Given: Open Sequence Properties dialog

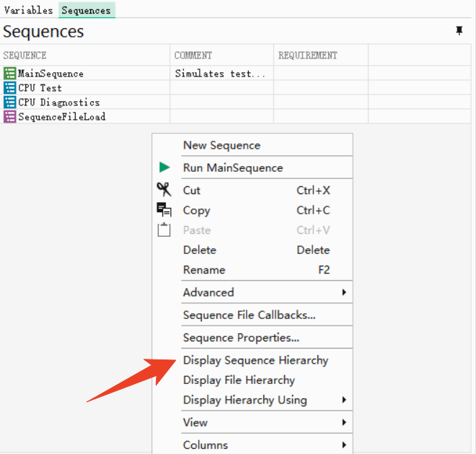Looking at the screenshot, I should coord(241,338).
